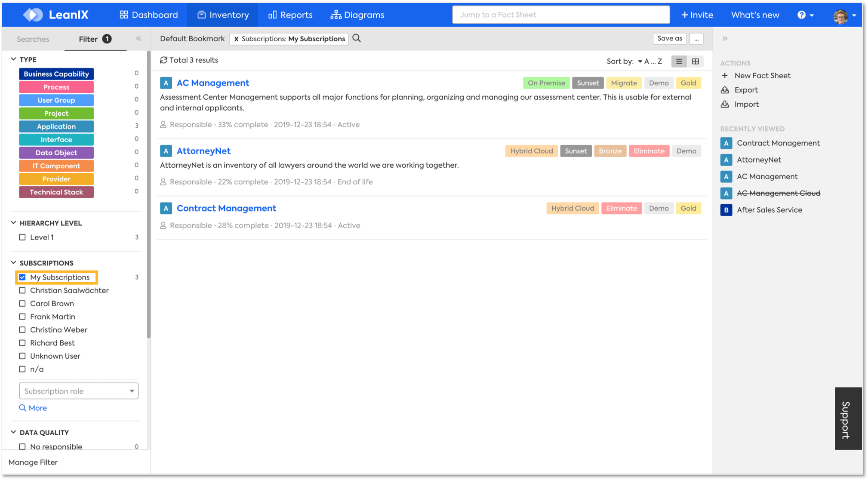Click the Save as button
Screen dimensions: 868x480
coord(669,38)
